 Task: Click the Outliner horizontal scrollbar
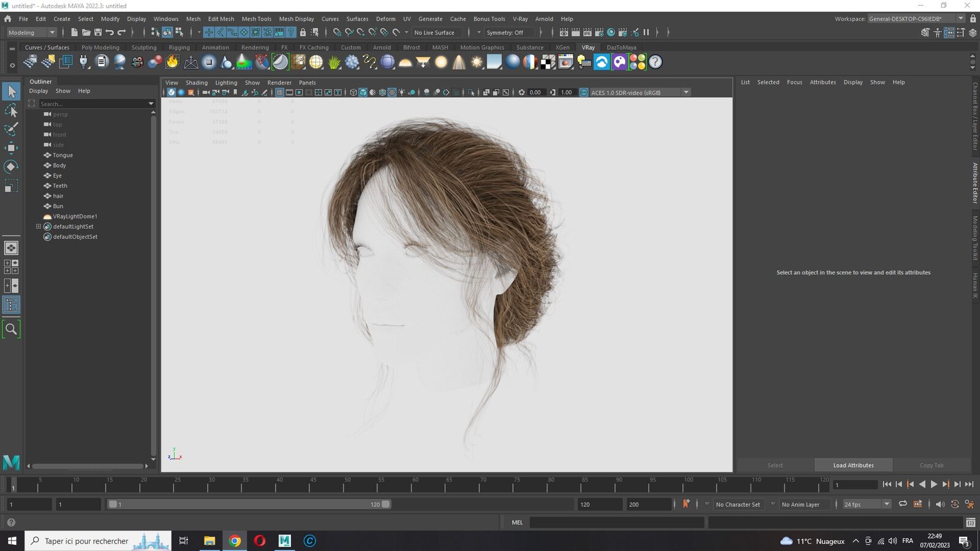(88, 466)
